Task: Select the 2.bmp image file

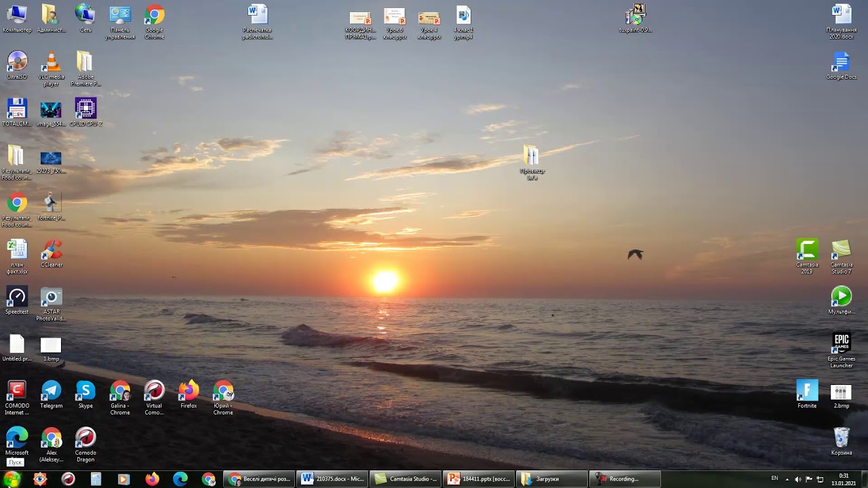Action: (x=842, y=396)
